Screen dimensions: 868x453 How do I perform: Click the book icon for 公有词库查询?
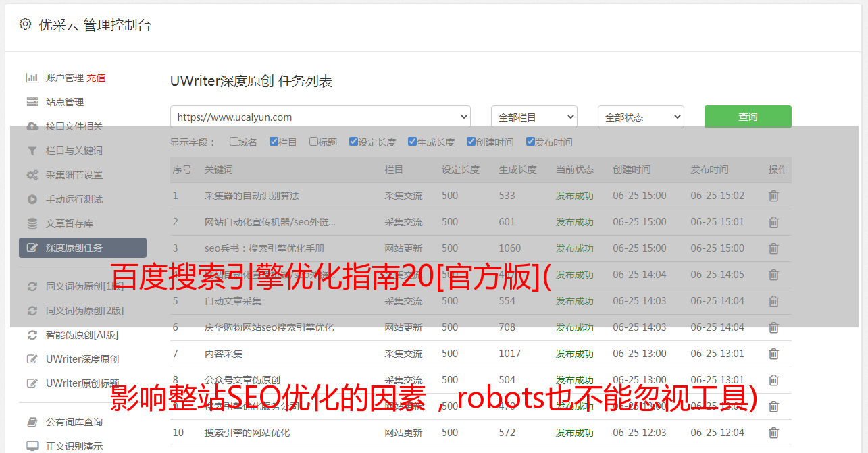pos(32,422)
